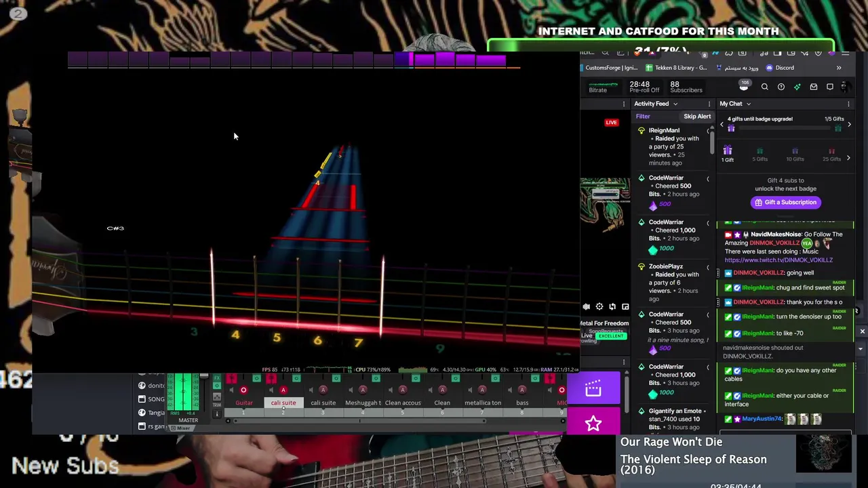
Task: Open quick actions panel three-dot menu
Action: point(624,363)
